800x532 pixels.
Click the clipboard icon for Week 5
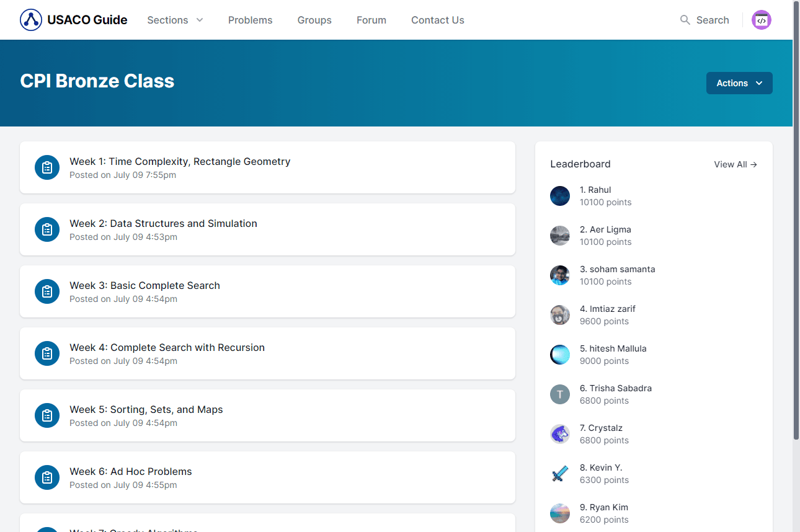(x=47, y=415)
